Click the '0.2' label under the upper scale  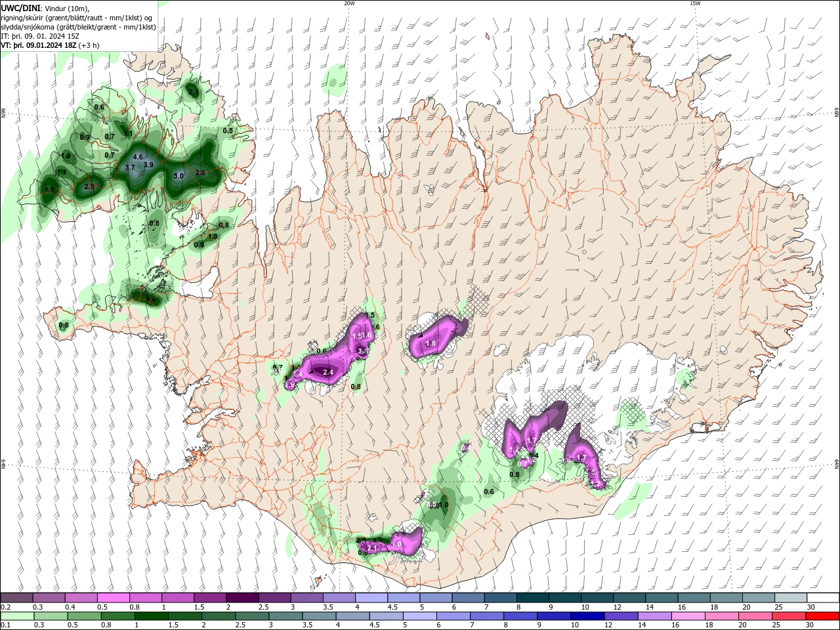coord(5,607)
